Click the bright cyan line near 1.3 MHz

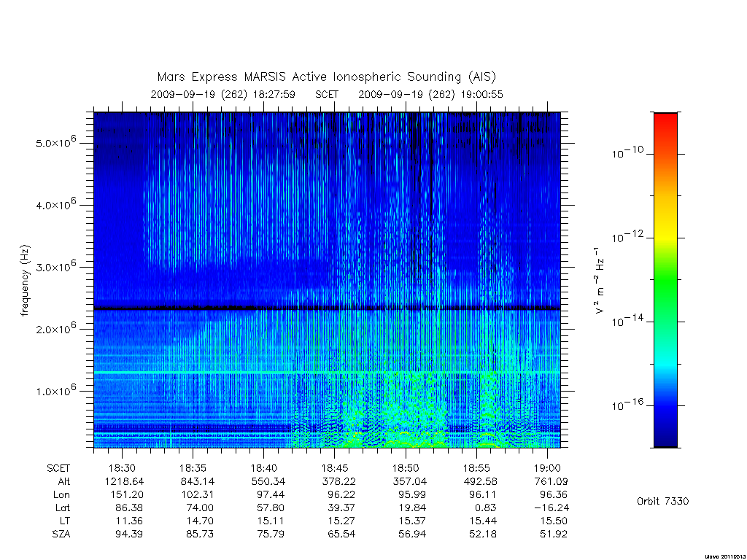pyautogui.click(x=327, y=371)
